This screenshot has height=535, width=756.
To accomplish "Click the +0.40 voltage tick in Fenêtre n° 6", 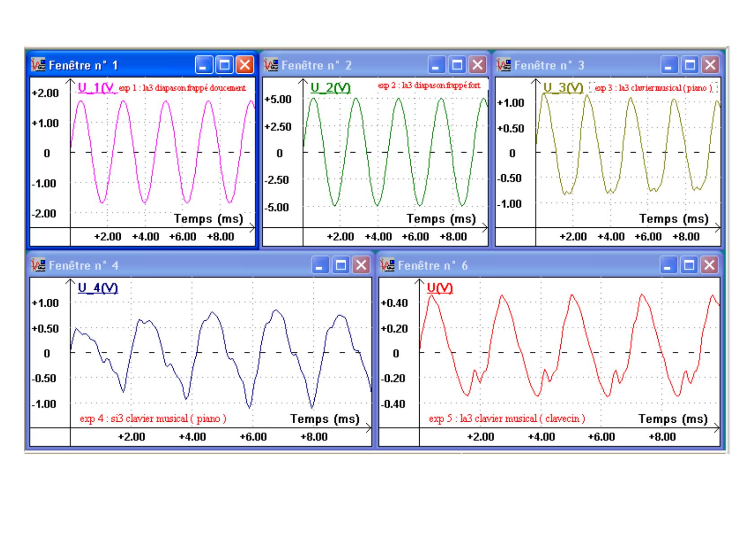I will 395,303.
